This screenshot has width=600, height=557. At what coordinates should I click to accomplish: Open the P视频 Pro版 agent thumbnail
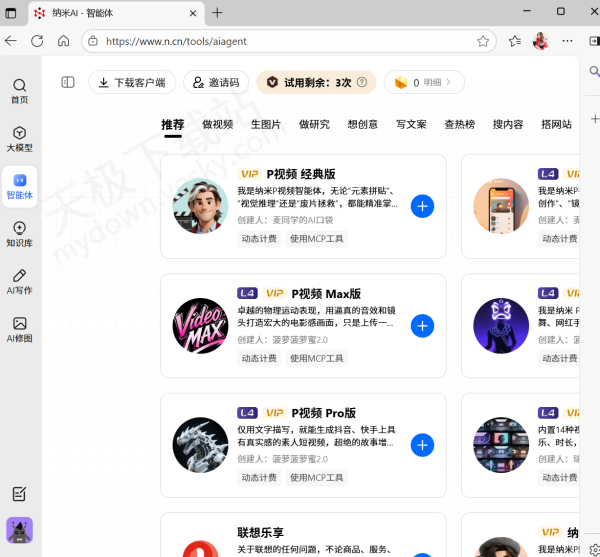coord(200,445)
